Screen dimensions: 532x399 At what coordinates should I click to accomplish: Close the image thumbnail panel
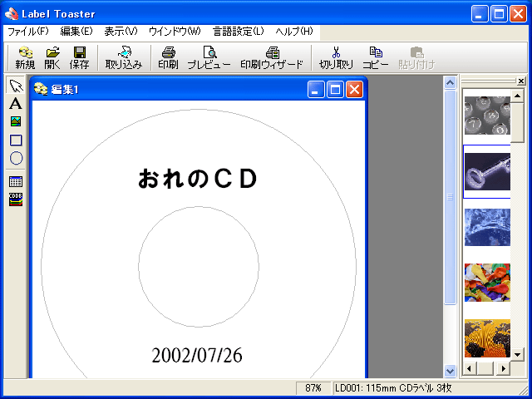coord(521,81)
